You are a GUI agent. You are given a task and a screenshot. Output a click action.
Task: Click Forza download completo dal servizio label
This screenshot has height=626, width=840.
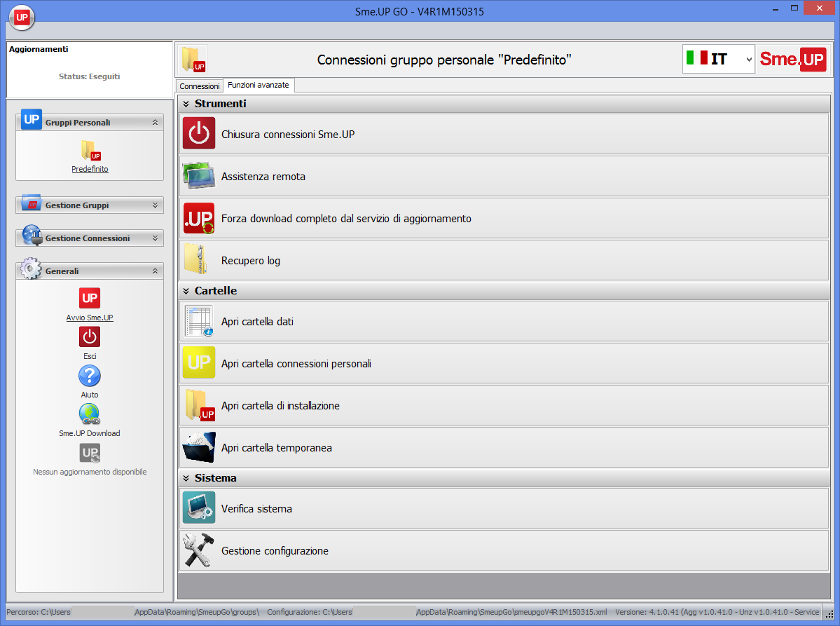346,218
